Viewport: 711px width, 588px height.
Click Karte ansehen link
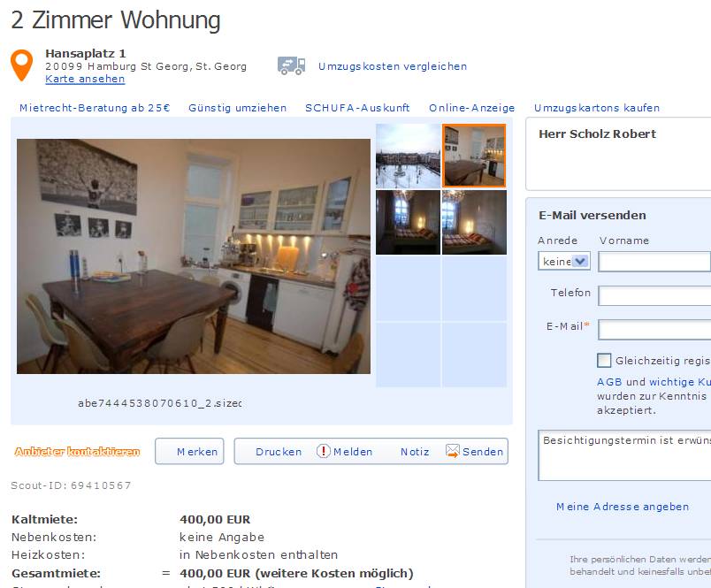click(x=85, y=79)
